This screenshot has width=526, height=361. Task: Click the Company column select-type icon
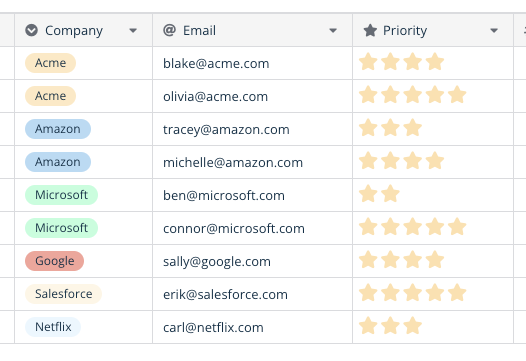coord(32,31)
